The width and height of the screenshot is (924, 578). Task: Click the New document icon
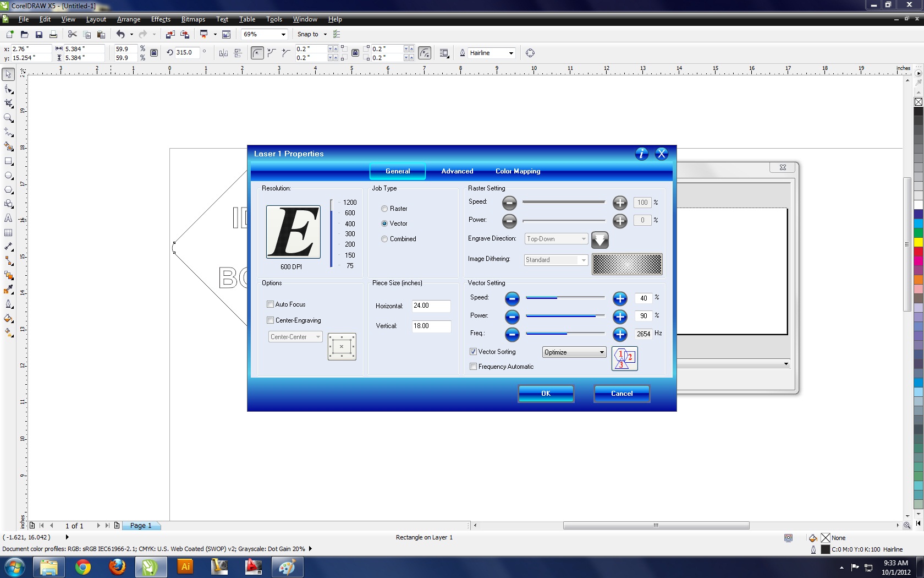10,34
